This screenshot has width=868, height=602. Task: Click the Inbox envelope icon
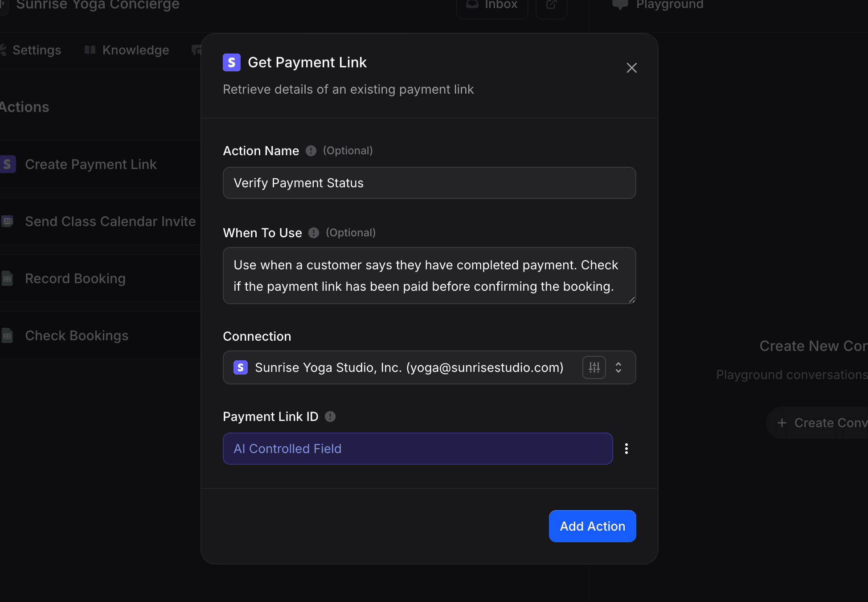pos(472,4)
